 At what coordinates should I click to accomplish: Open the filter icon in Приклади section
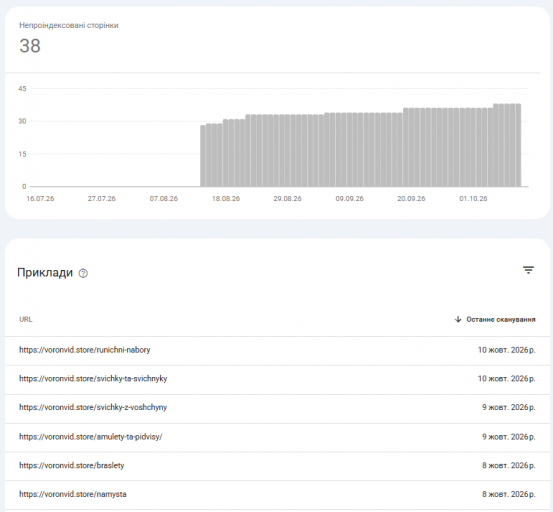click(528, 270)
